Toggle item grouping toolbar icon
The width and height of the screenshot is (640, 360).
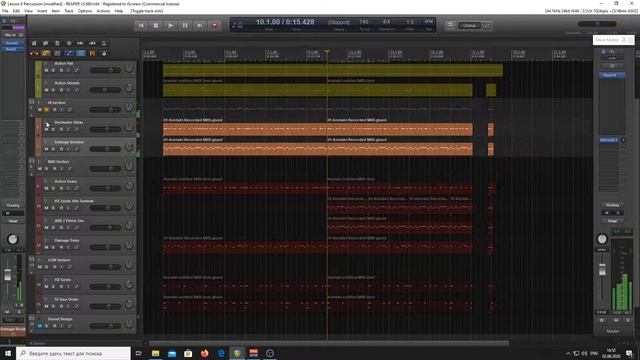46,53
